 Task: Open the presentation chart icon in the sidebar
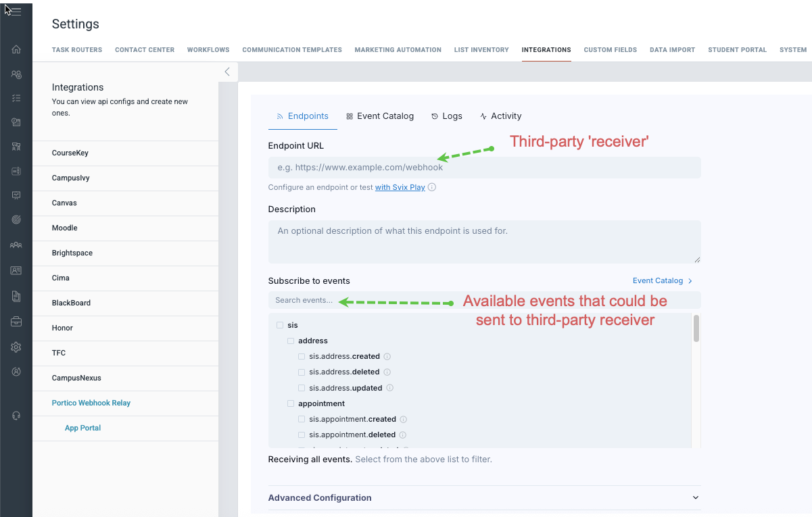click(x=16, y=195)
